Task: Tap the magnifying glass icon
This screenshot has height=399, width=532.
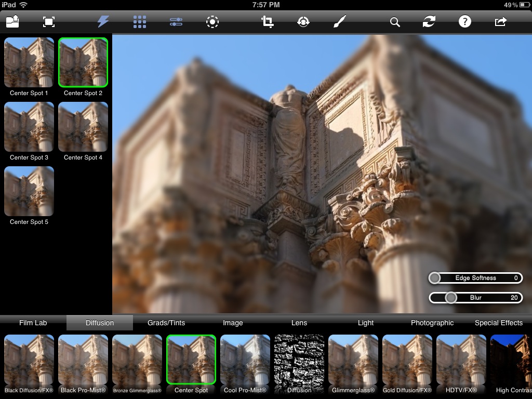Action: (395, 22)
